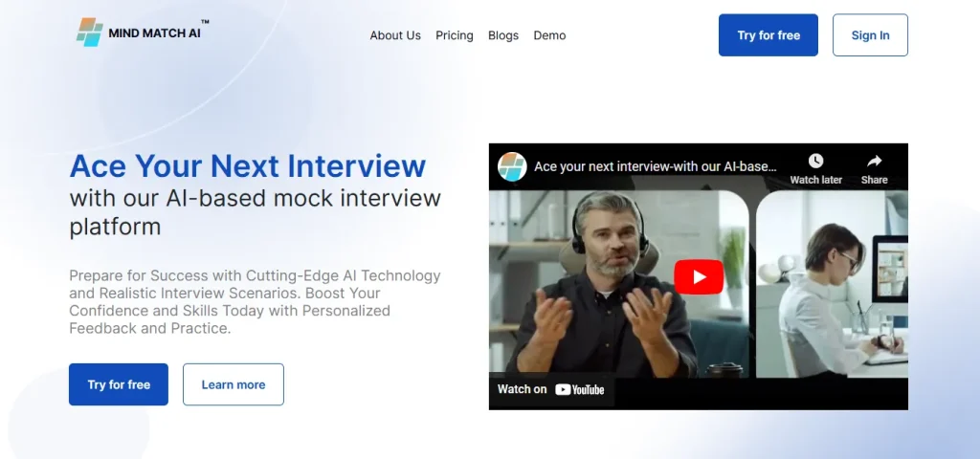
Task: Click the woman at desk video frame
Action: click(x=832, y=284)
